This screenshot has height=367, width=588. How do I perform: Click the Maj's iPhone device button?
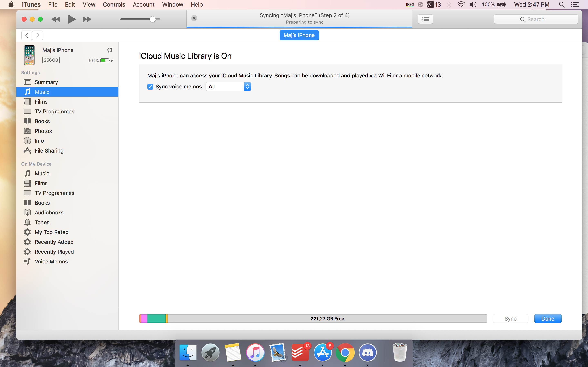click(299, 35)
